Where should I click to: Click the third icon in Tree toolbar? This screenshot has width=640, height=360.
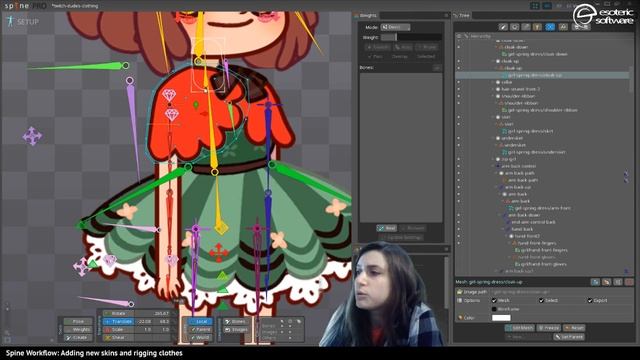pos(526,27)
